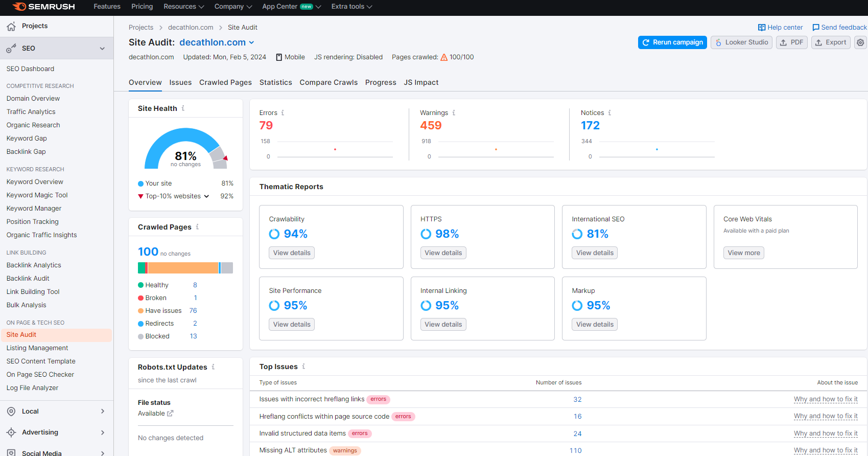Image resolution: width=868 pixels, height=456 pixels.
Task: Open the Site Audit settings gear
Action: [860, 42]
